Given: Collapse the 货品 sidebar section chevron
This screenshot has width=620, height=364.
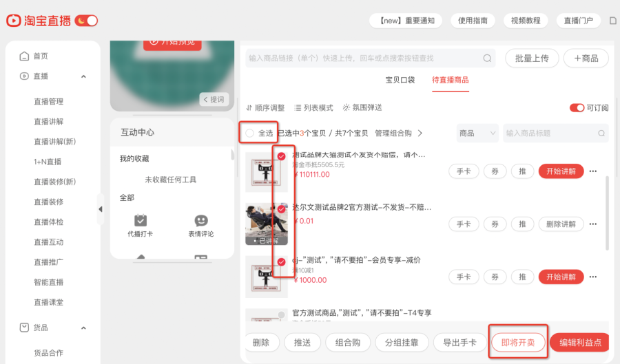Looking at the screenshot, I should [83, 328].
